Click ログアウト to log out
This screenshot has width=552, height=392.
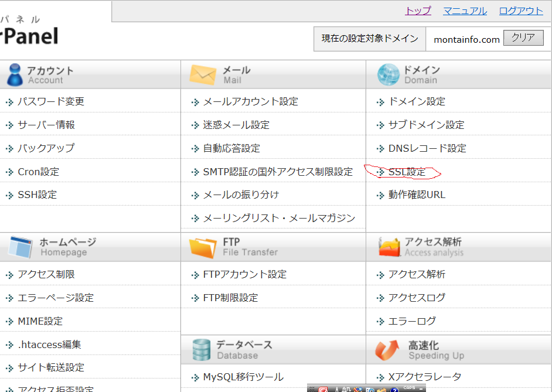coord(521,11)
